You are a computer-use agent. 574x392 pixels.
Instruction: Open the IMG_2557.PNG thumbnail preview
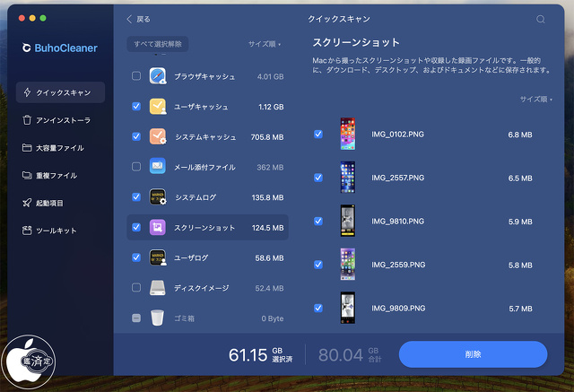coord(347,178)
